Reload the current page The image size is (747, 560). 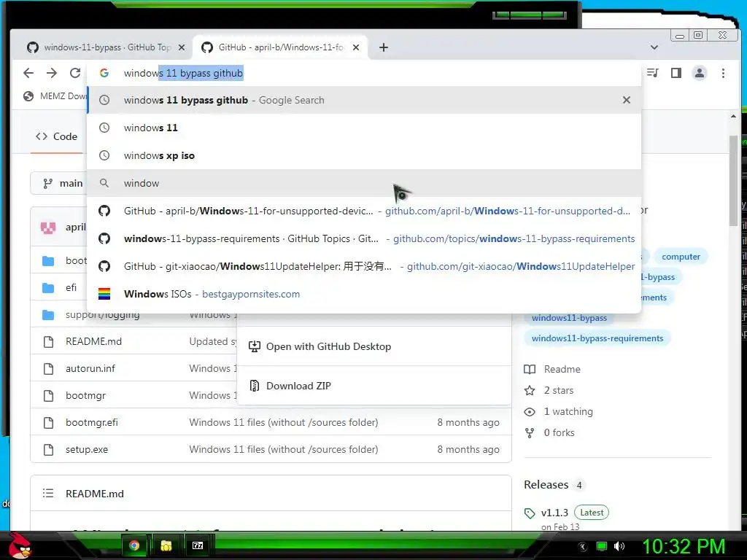pos(75,73)
